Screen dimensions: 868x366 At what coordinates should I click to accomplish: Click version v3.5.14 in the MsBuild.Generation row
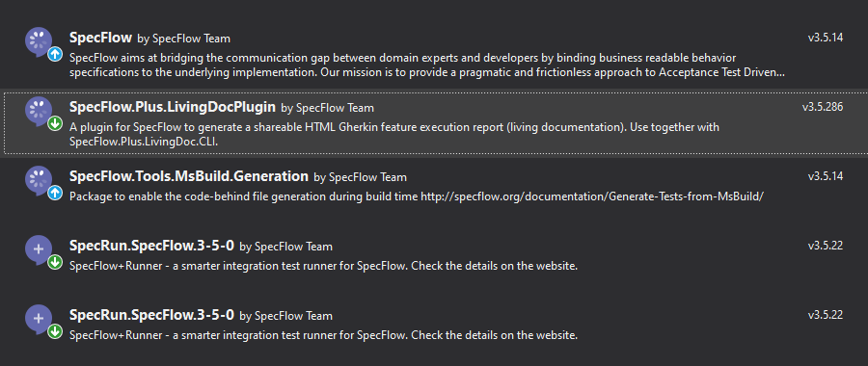click(x=826, y=176)
